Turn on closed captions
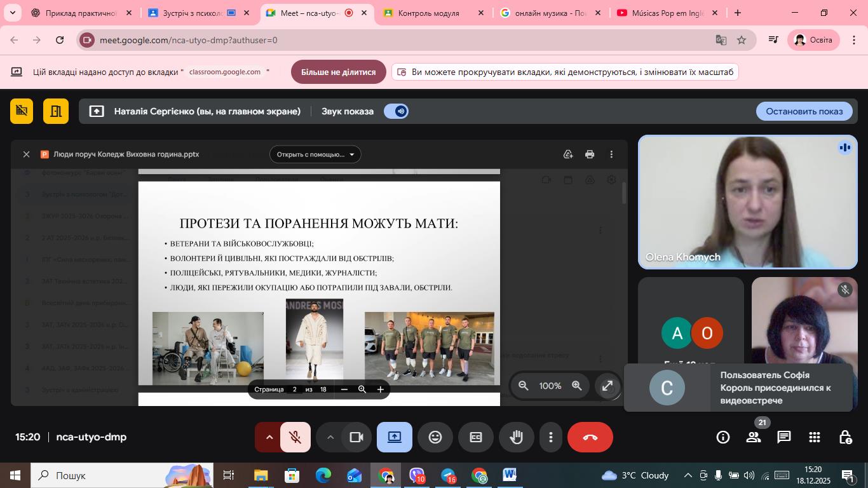Image resolution: width=868 pixels, height=488 pixels. (476, 437)
